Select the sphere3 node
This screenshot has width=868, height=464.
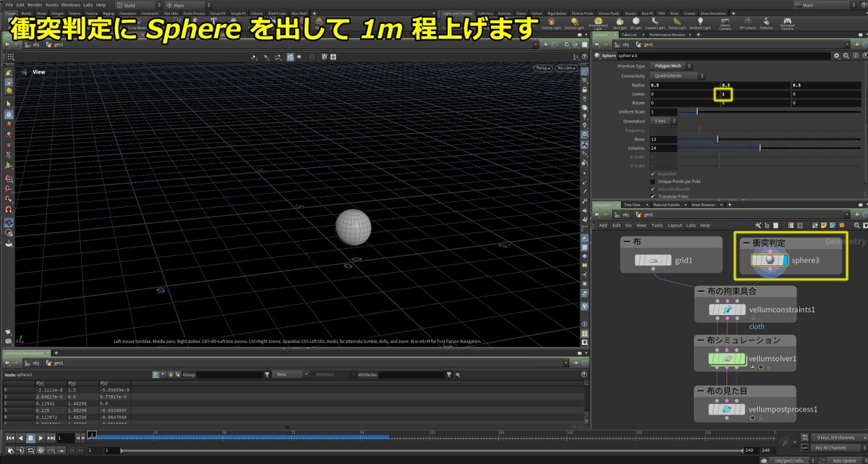(x=770, y=260)
